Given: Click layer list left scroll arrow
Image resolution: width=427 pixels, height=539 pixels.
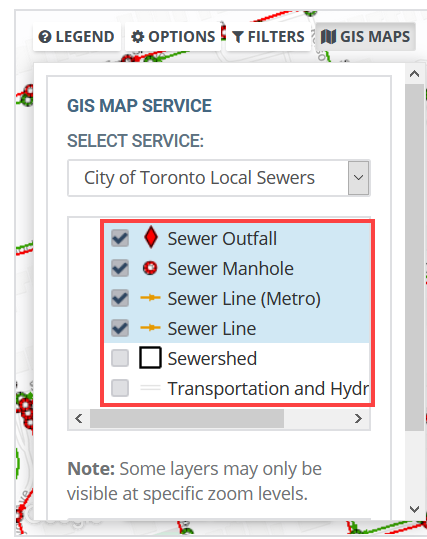Looking at the screenshot, I should (x=79, y=419).
